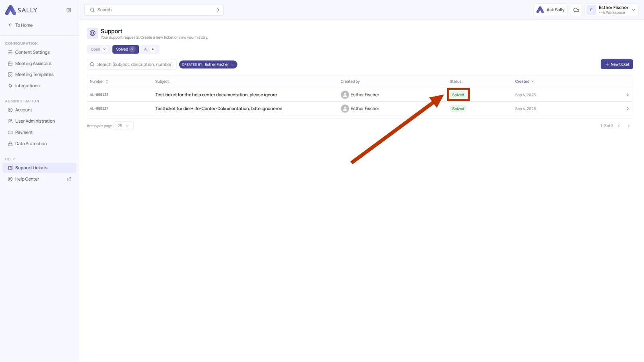Collapse the sidebar panel icon
644x362 pixels.
(x=69, y=10)
